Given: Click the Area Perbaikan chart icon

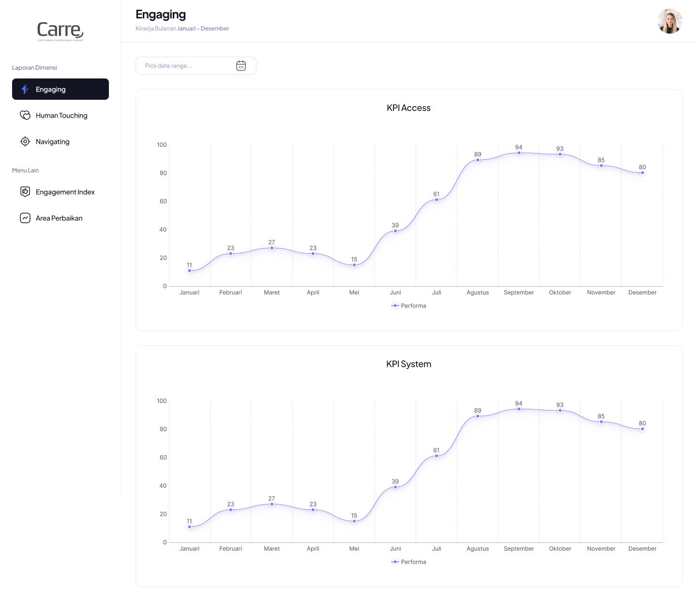Looking at the screenshot, I should (25, 218).
